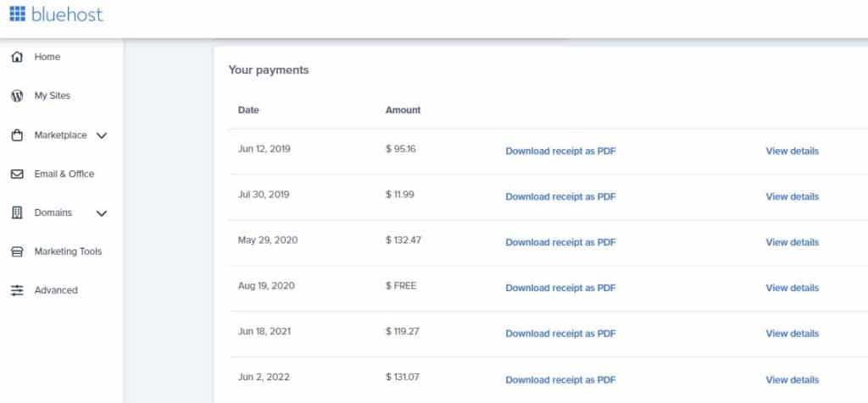Download receipt PDF for Jun 12, 2019

coord(560,152)
